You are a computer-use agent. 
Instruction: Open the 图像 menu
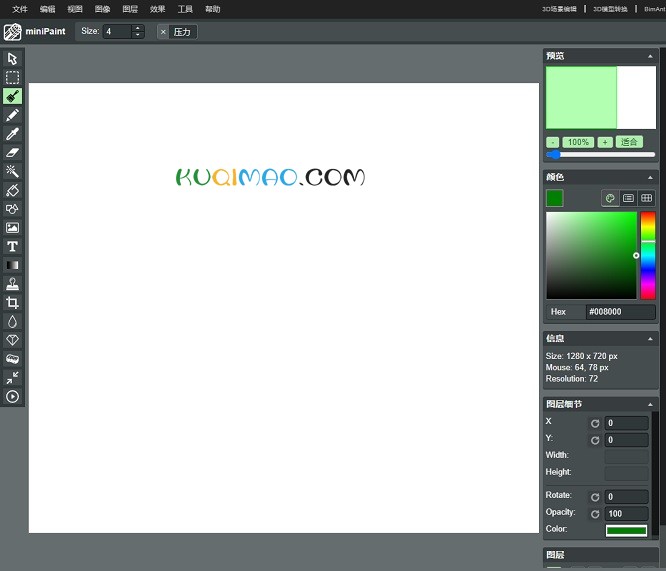click(102, 9)
